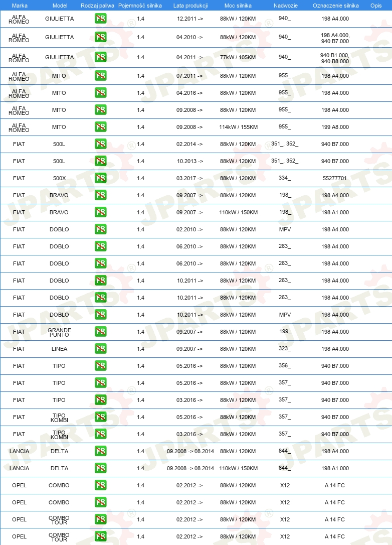This screenshot has width=392, height=545.
Task: Click the 500X model cell
Action: click(x=59, y=178)
